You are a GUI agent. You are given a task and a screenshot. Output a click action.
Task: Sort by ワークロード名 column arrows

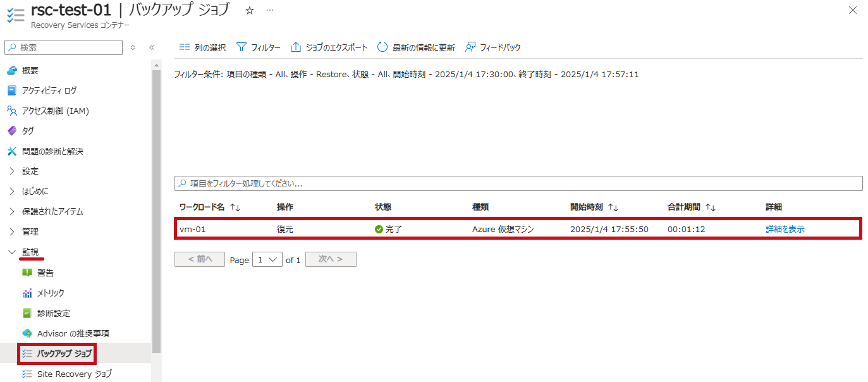235,207
